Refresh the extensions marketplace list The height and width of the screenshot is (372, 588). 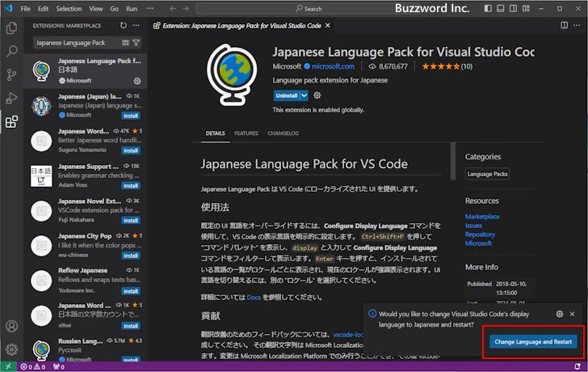click(x=123, y=25)
